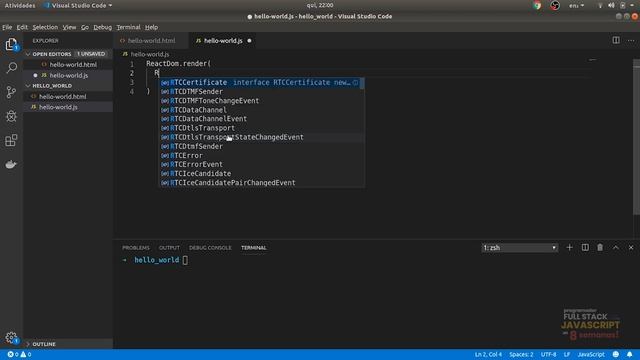Select hello-world.js under Open Editors
Image resolution: width=640 pixels, height=360 pixels.
tap(68, 75)
